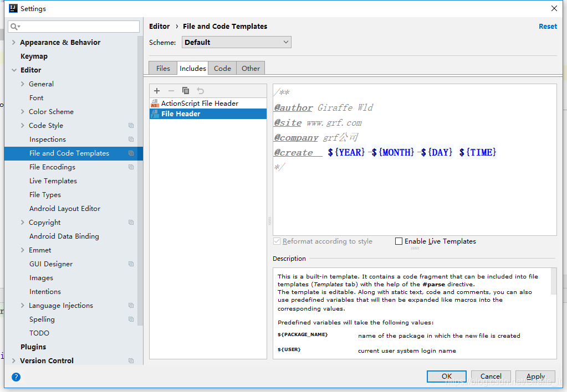This screenshot has height=392, width=567.
Task: Switch to the Files tab
Action: click(163, 68)
